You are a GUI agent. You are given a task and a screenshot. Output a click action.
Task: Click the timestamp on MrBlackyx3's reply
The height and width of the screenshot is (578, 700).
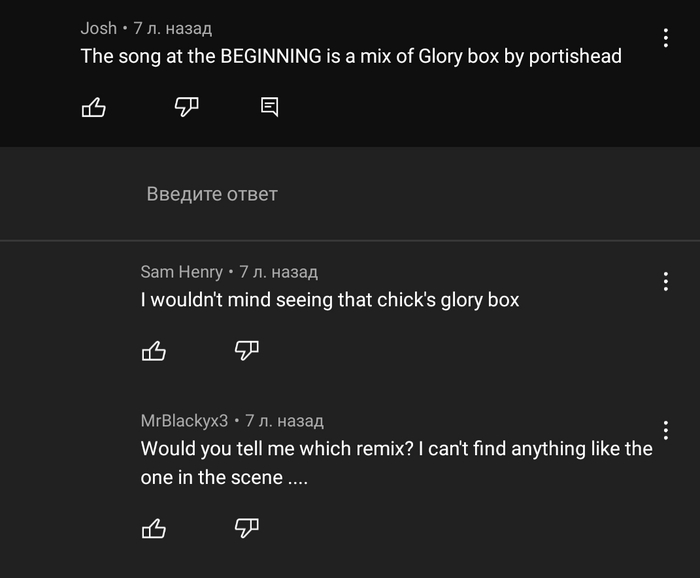point(284,421)
